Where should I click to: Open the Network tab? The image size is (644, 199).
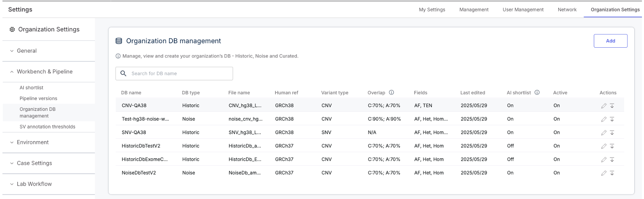click(x=567, y=9)
